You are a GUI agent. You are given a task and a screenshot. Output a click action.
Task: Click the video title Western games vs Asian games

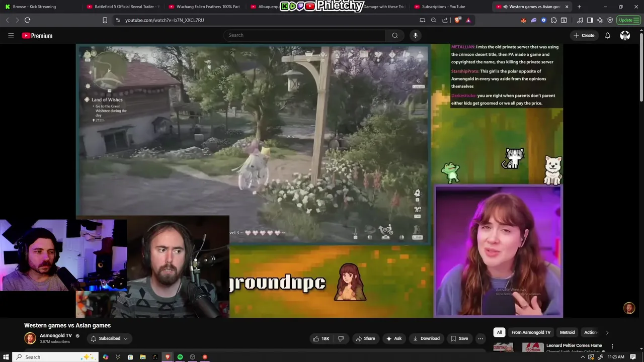(67, 325)
